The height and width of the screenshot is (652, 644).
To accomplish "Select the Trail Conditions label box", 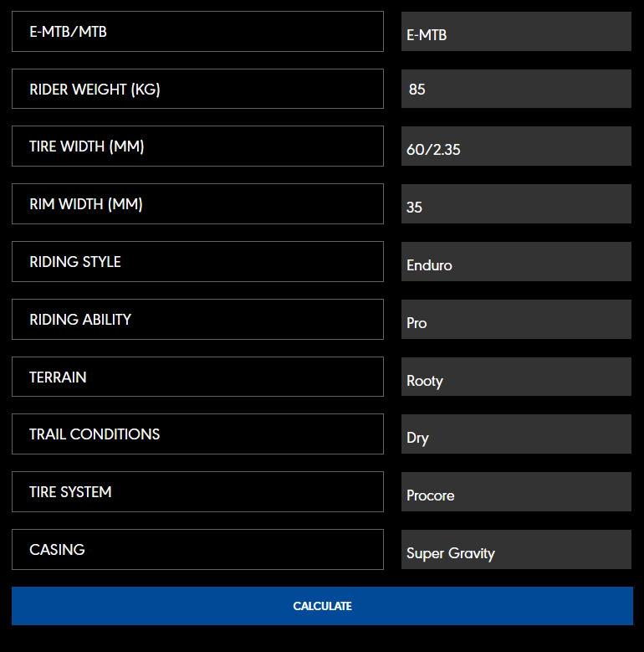I will pos(197,434).
